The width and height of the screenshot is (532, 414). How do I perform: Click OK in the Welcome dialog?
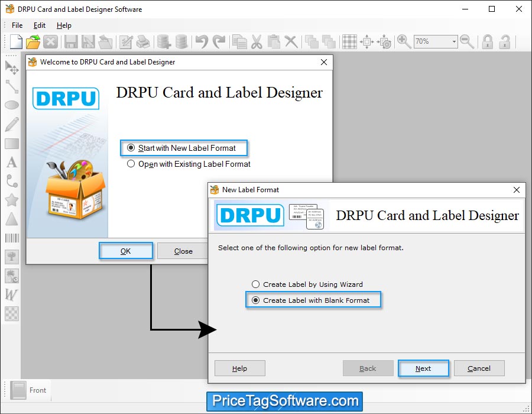tap(125, 251)
